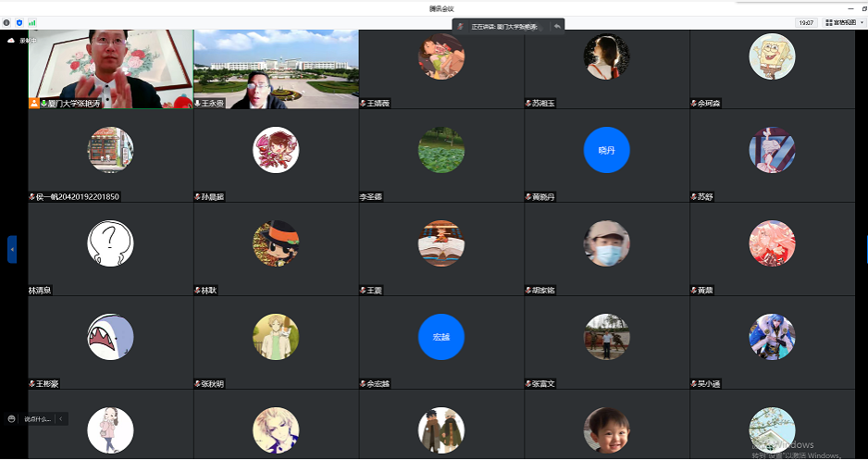The image size is (868, 460).
Task: Switch layout using the 宫格视图 button
Action: click(x=839, y=23)
